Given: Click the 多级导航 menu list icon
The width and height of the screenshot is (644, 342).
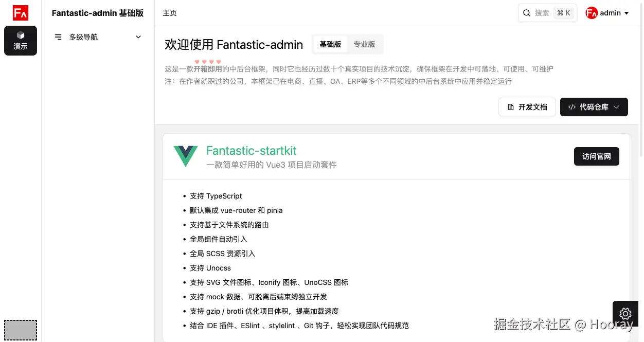Looking at the screenshot, I should pos(58,37).
